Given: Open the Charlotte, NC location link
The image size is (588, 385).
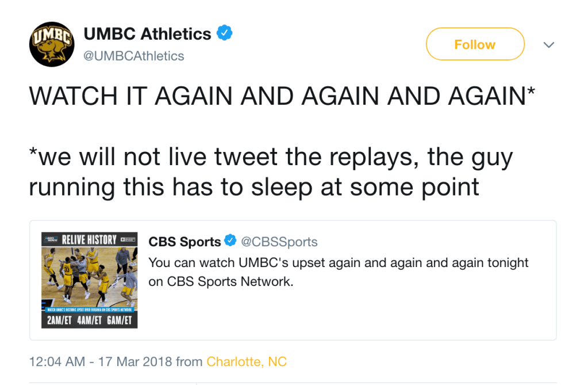Looking at the screenshot, I should click(x=247, y=361).
